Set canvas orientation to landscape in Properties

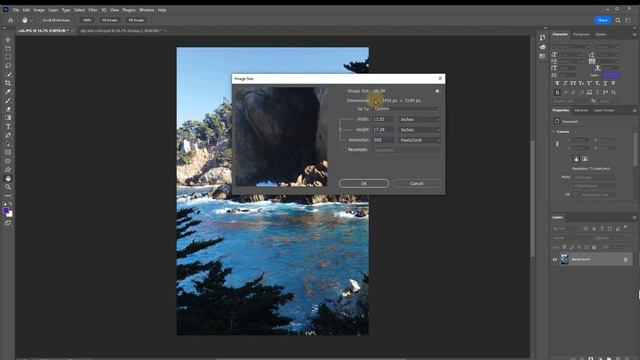[584, 159]
